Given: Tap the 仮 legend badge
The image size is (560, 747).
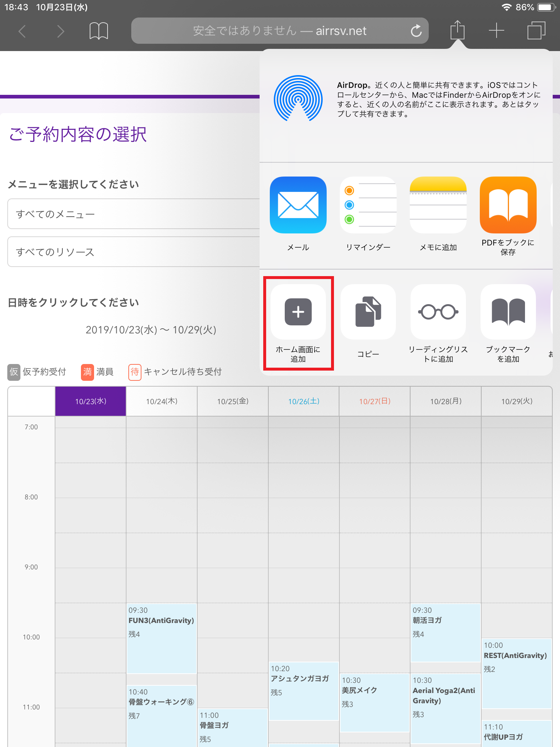Looking at the screenshot, I should click(14, 372).
